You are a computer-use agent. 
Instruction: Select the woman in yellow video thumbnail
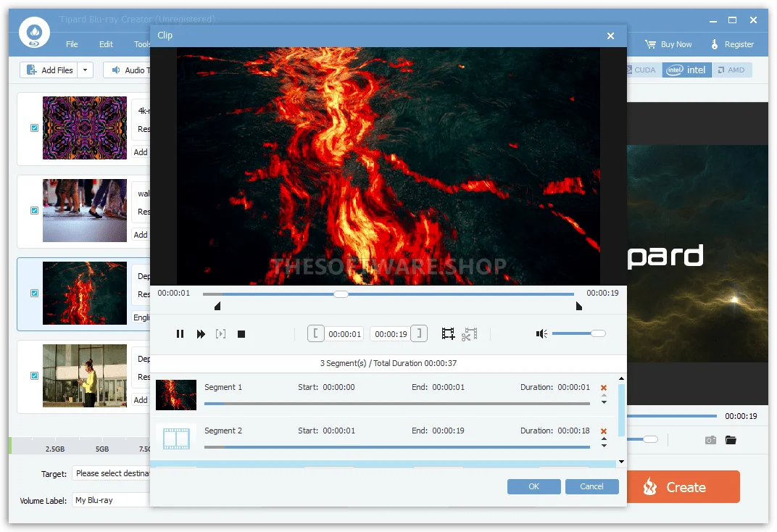(x=85, y=376)
